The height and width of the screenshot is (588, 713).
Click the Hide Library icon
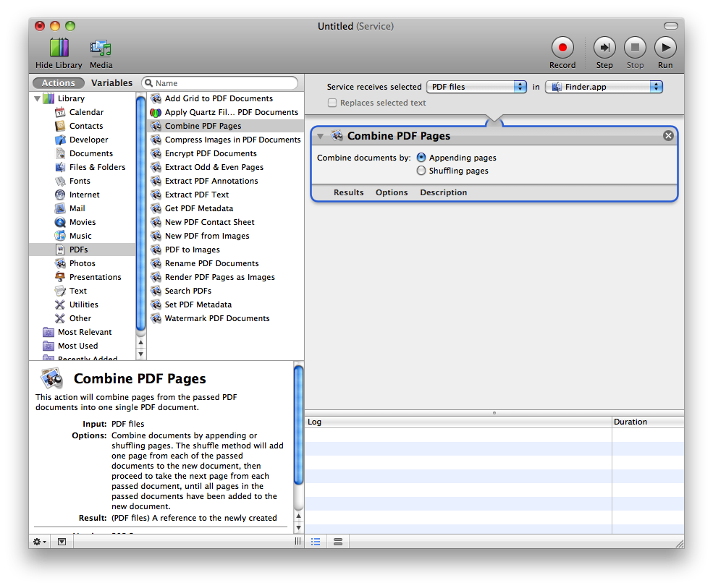[x=59, y=48]
